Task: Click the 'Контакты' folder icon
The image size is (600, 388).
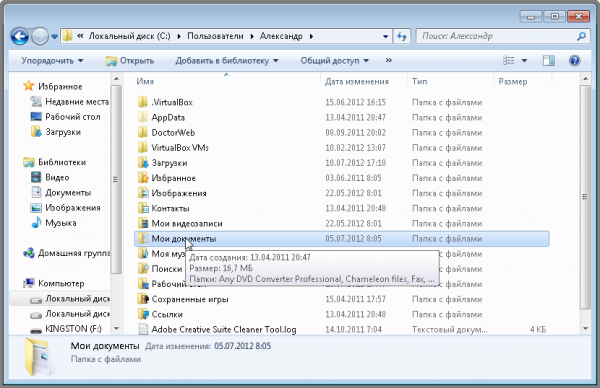Action: click(x=143, y=208)
